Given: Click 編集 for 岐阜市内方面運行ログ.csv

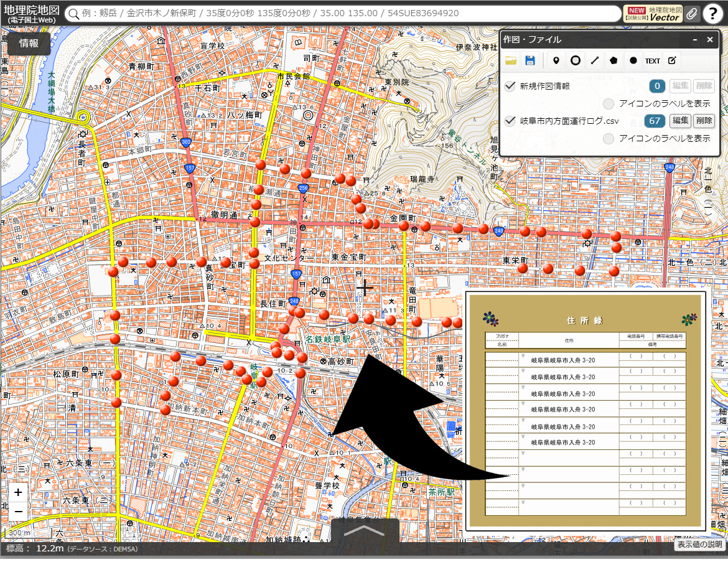Looking at the screenshot, I should pos(680,121).
